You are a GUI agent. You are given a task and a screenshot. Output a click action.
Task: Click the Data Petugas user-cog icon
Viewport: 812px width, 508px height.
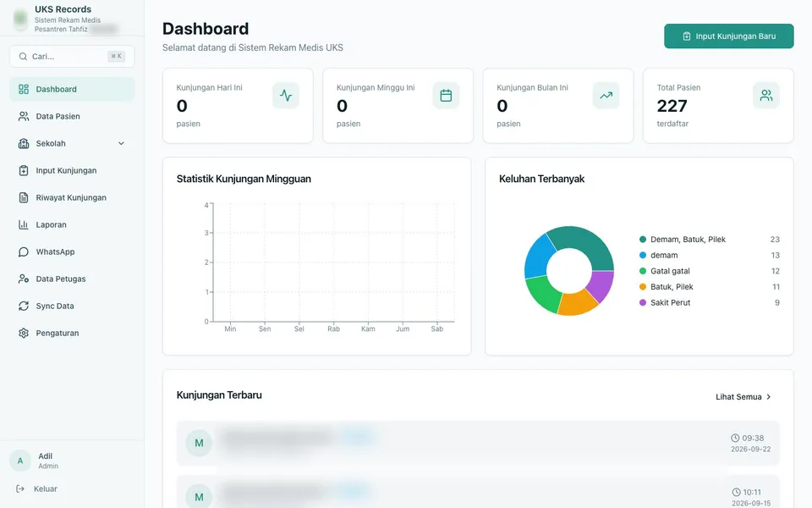click(x=24, y=279)
